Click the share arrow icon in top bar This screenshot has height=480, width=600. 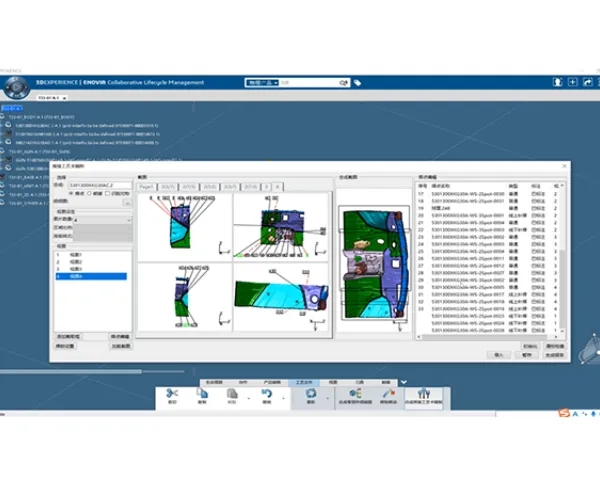[x=588, y=82]
